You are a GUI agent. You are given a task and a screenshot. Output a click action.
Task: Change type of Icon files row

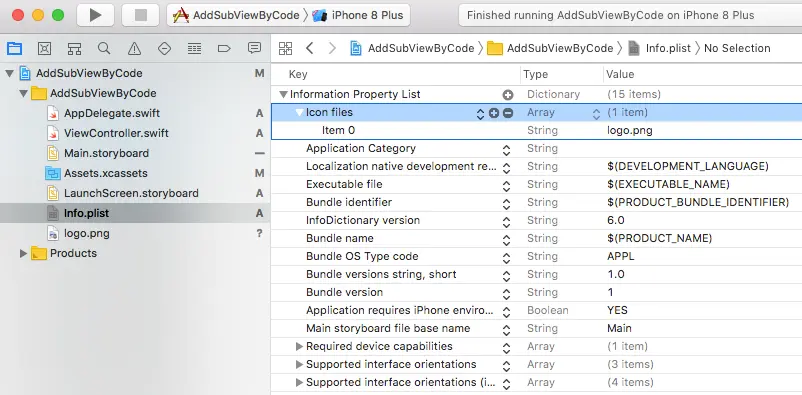coord(596,114)
